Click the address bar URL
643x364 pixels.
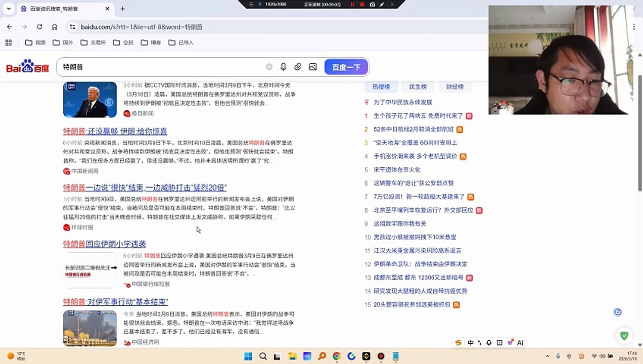pos(142,27)
